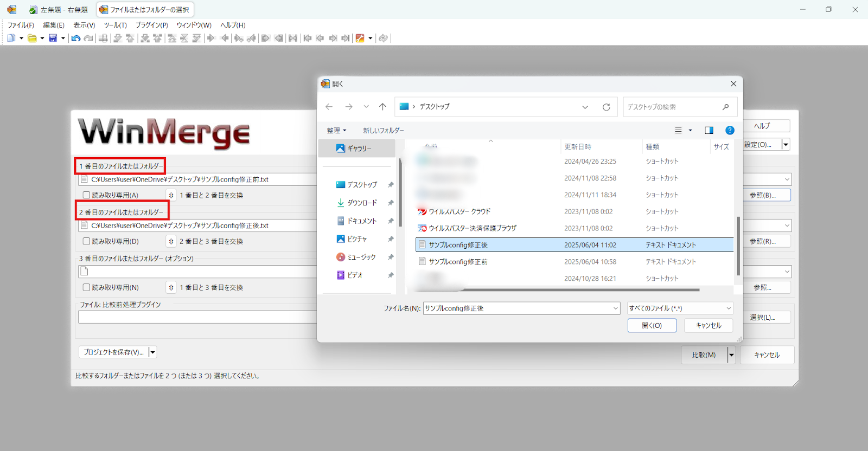Click the swap icon beside 読み取り専用(A)
The width and height of the screenshot is (868, 451).
pyautogui.click(x=171, y=195)
